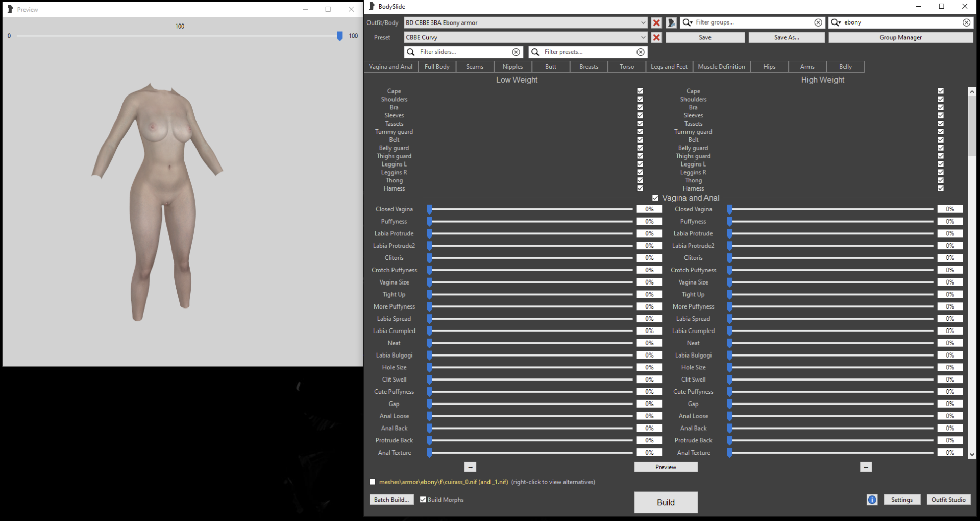Click the Filter sliders magnifier icon

pos(411,52)
